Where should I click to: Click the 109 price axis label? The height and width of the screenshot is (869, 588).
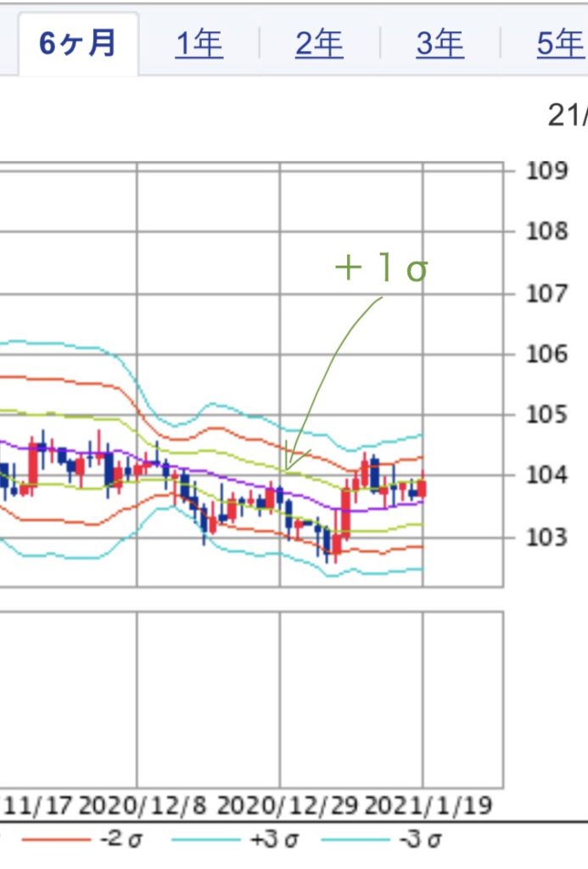pyautogui.click(x=547, y=171)
